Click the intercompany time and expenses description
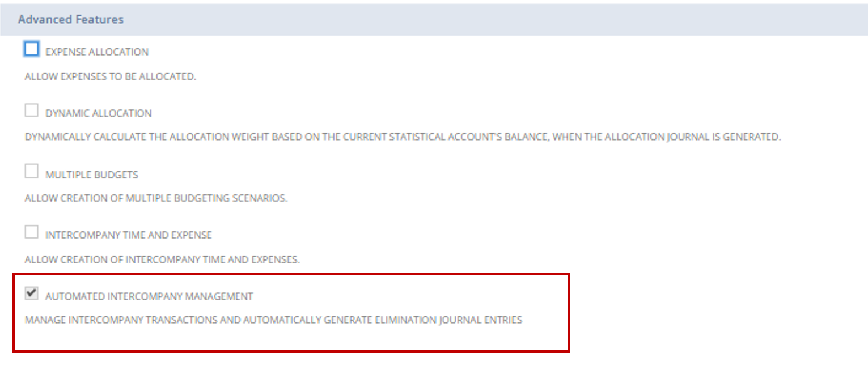The height and width of the screenshot is (366, 868). coord(162,260)
